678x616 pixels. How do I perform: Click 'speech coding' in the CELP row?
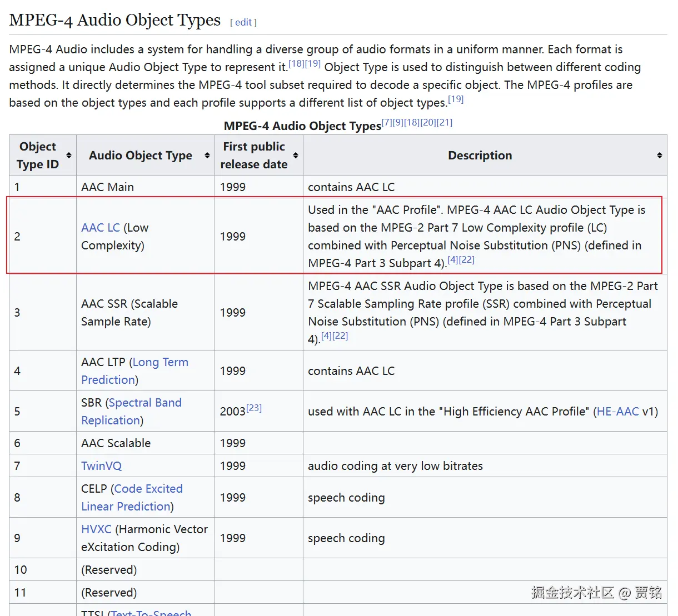coord(346,498)
